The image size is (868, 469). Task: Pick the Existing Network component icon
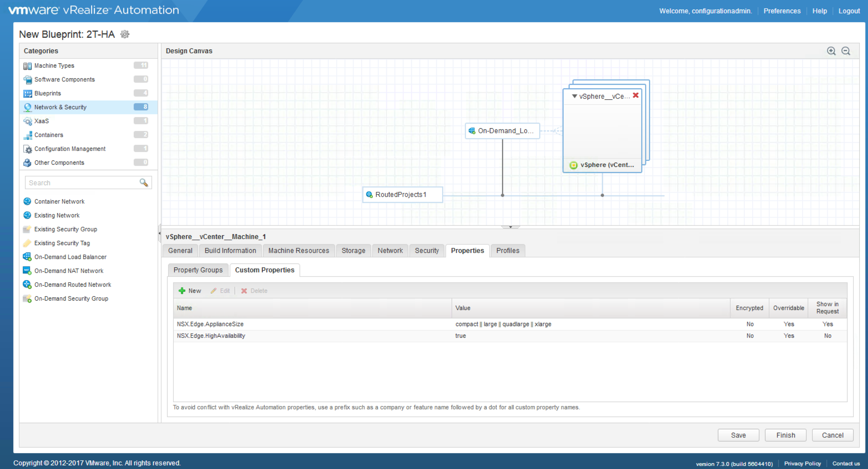pos(27,215)
